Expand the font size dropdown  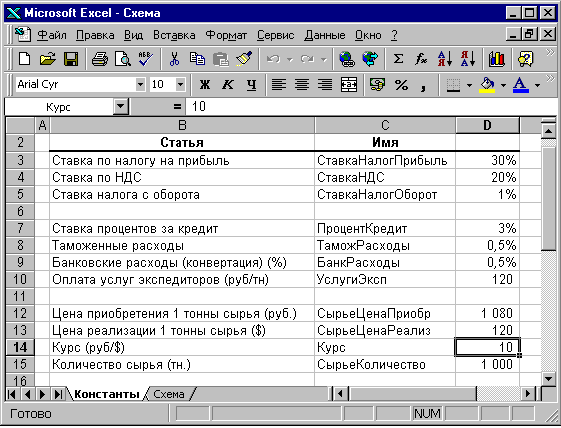pos(180,85)
